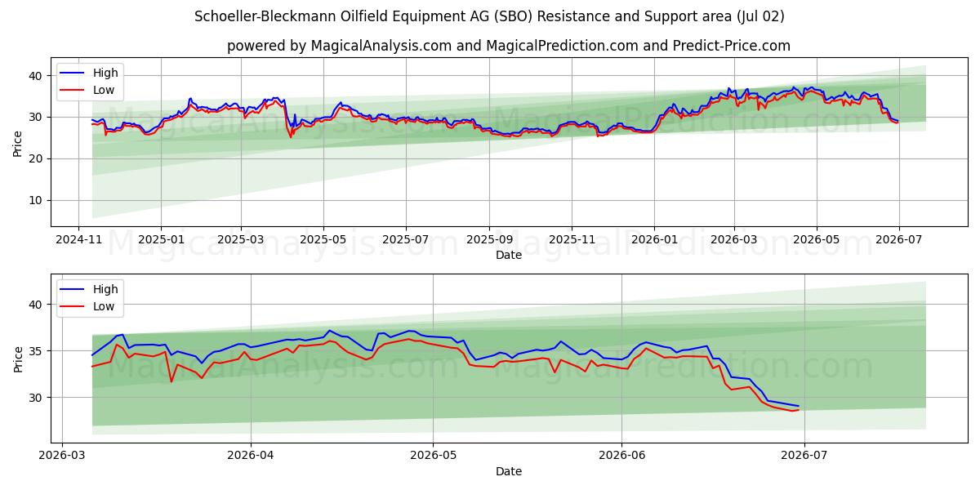
Task: Click the '2026-04' tick in the lower chart
Action: pos(250,457)
